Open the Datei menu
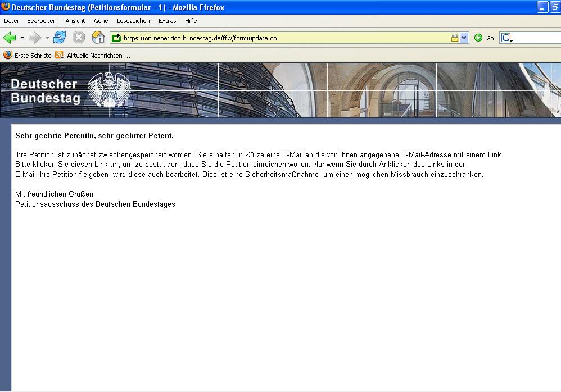This screenshot has width=561, height=392. click(x=11, y=21)
